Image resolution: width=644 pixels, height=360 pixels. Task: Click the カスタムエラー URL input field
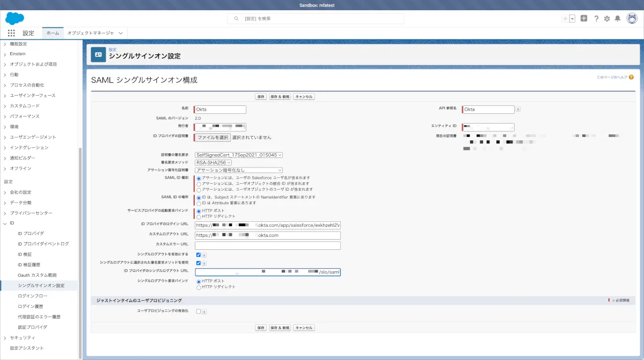(268, 246)
